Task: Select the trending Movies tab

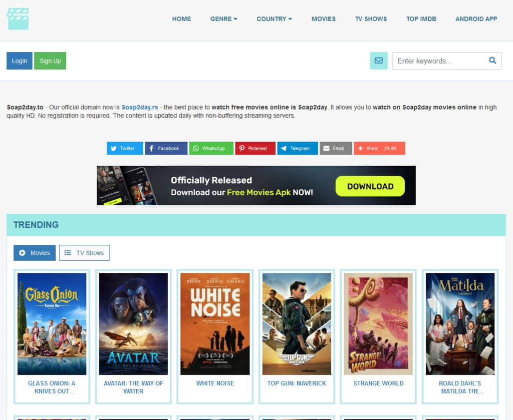Action: [35, 253]
